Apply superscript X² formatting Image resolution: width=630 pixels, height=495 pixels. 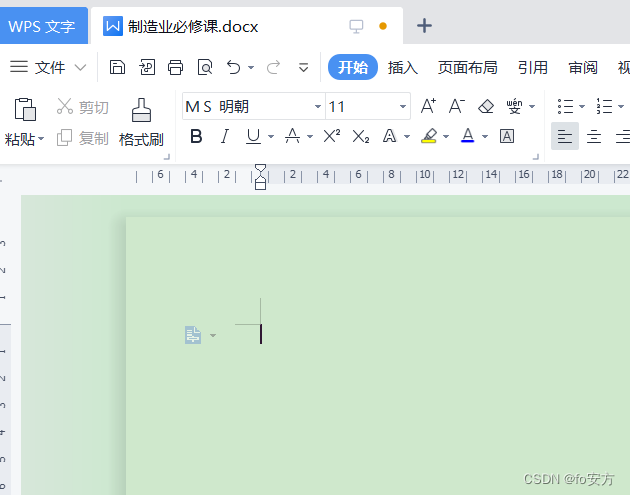click(x=332, y=136)
